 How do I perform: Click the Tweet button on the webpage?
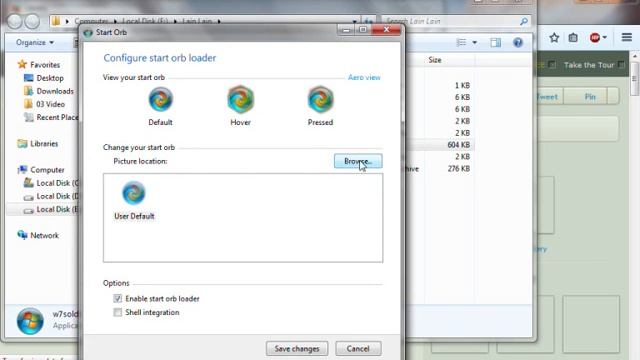click(547, 97)
